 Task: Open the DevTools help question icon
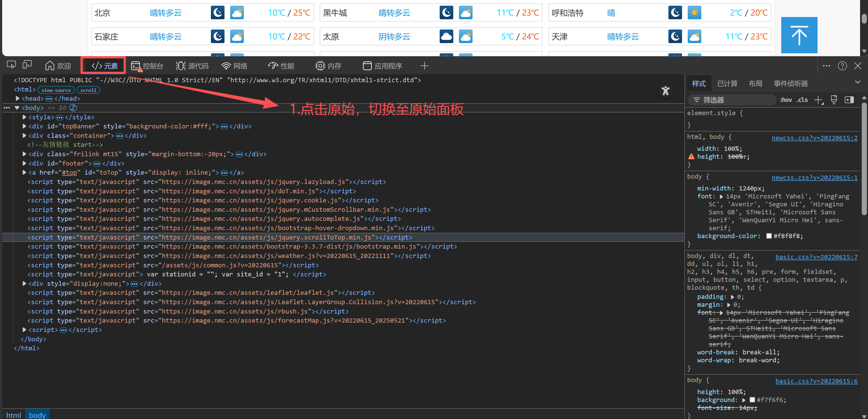click(842, 66)
